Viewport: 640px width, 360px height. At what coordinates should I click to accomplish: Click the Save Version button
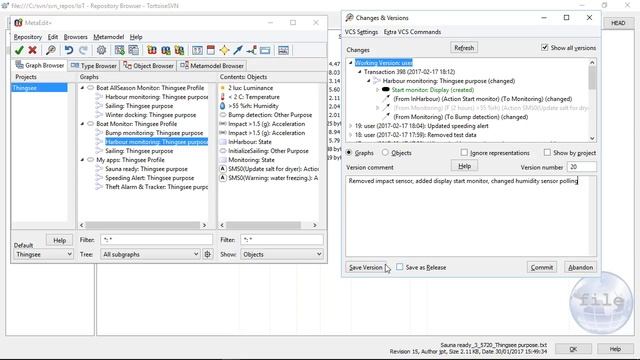366,267
